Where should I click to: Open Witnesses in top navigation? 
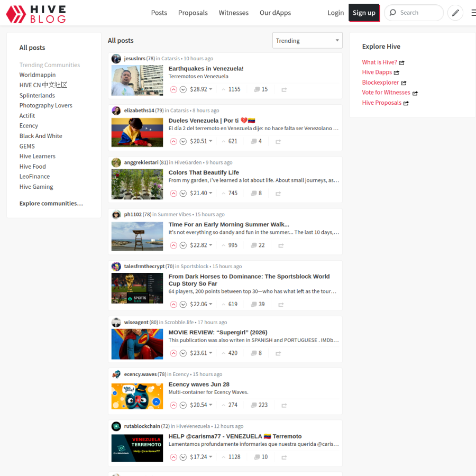point(233,13)
